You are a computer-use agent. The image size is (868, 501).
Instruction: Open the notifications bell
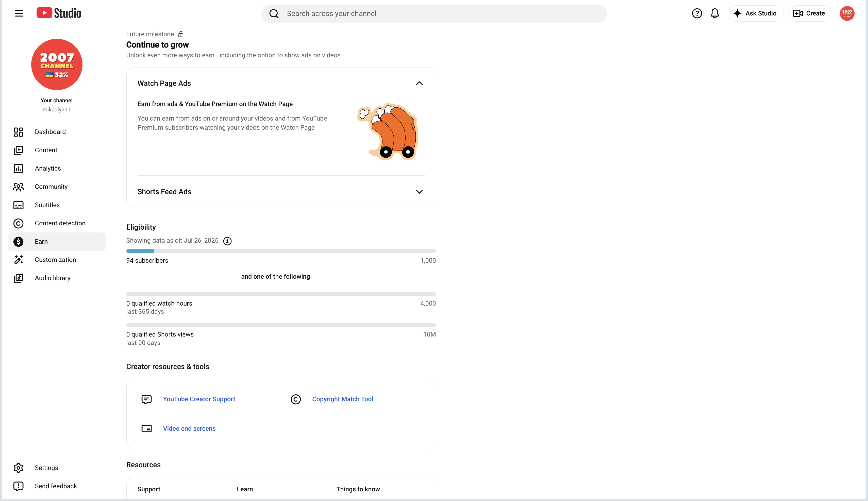click(x=714, y=13)
